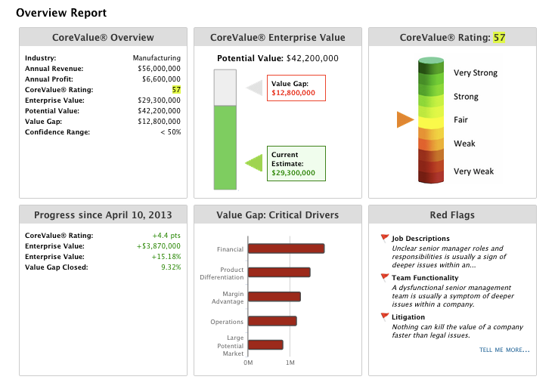Click the Very Weak rating label
Image resolution: width=555 pixels, height=392 pixels.
point(473,171)
